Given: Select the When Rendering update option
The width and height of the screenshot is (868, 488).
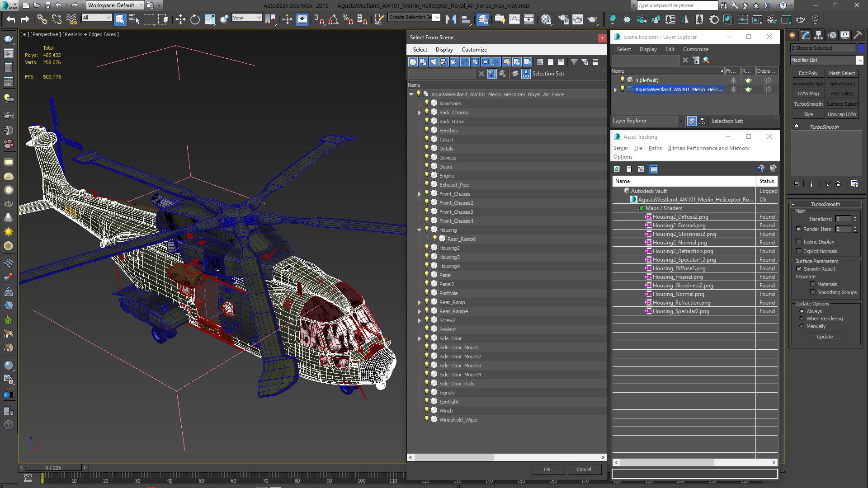Looking at the screenshot, I should (x=802, y=319).
